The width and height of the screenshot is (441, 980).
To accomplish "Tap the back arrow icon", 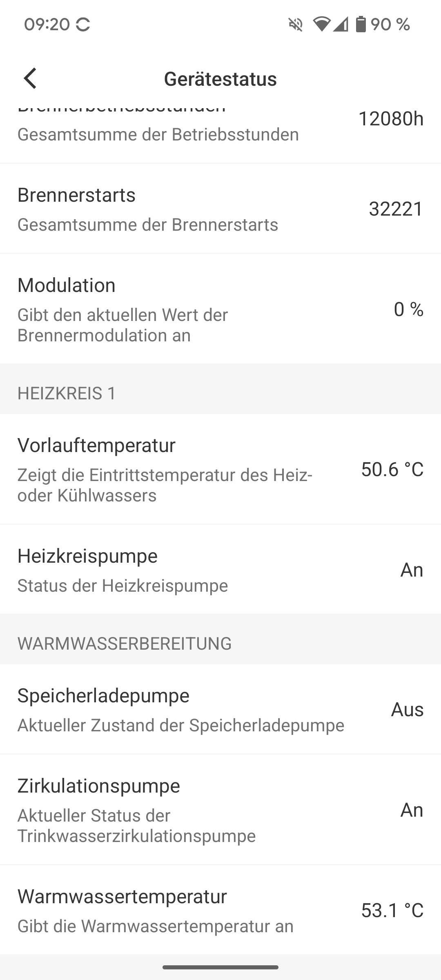I will click(x=30, y=78).
